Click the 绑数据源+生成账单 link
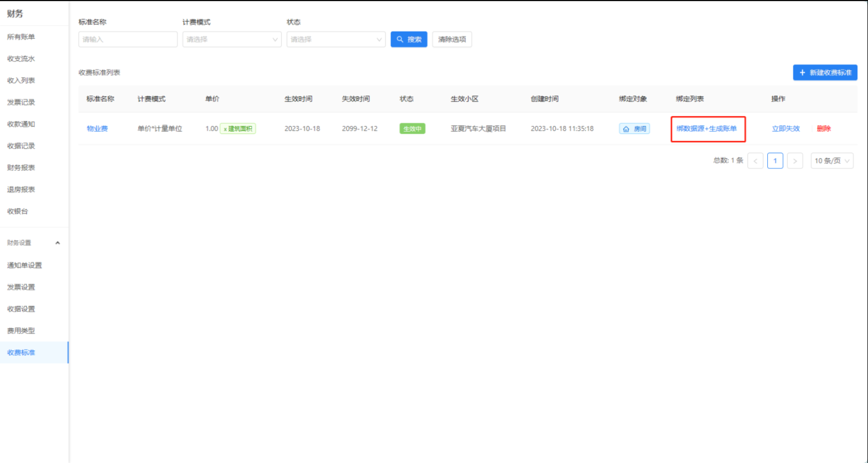Screen dimensions: 868x463 tap(706, 129)
